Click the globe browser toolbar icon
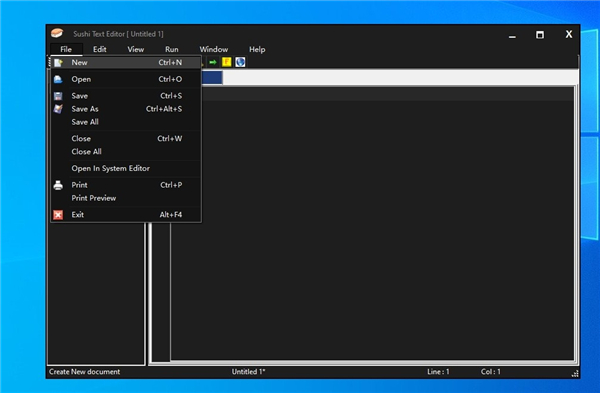The image size is (600, 393). coord(240,62)
